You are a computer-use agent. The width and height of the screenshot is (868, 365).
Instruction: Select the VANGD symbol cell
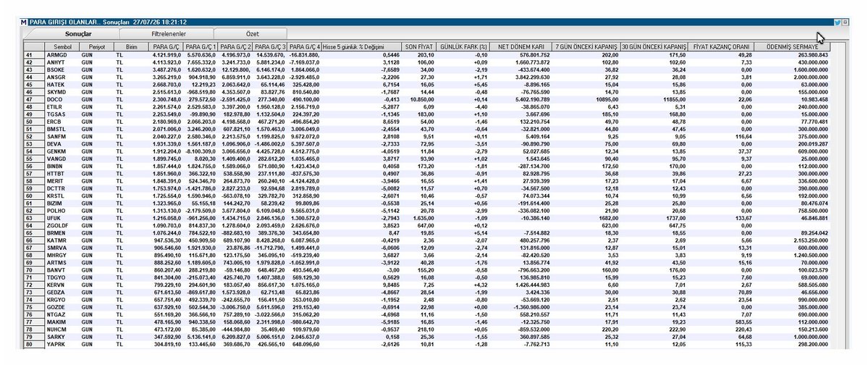click(62, 158)
